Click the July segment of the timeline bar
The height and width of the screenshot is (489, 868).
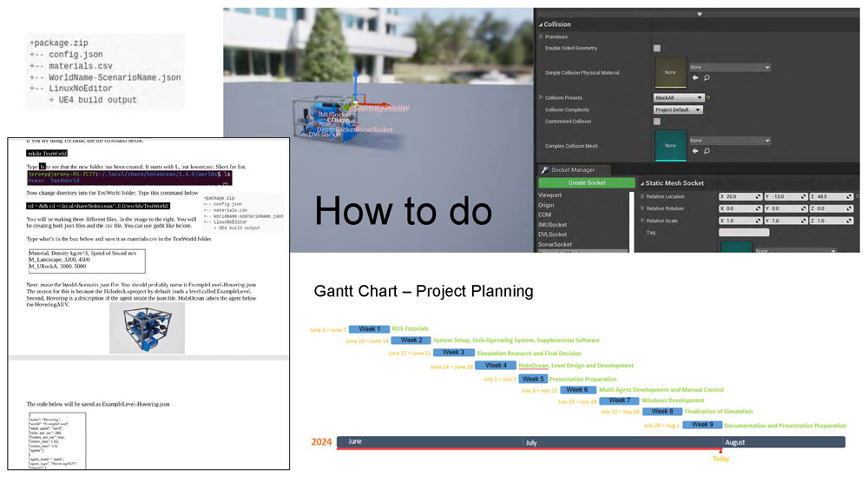(x=622, y=442)
